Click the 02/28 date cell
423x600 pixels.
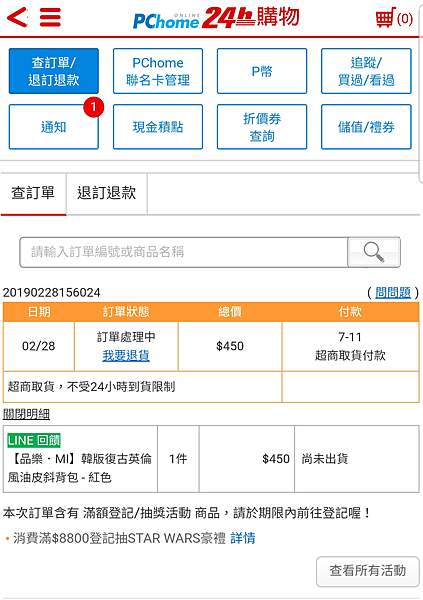39,346
